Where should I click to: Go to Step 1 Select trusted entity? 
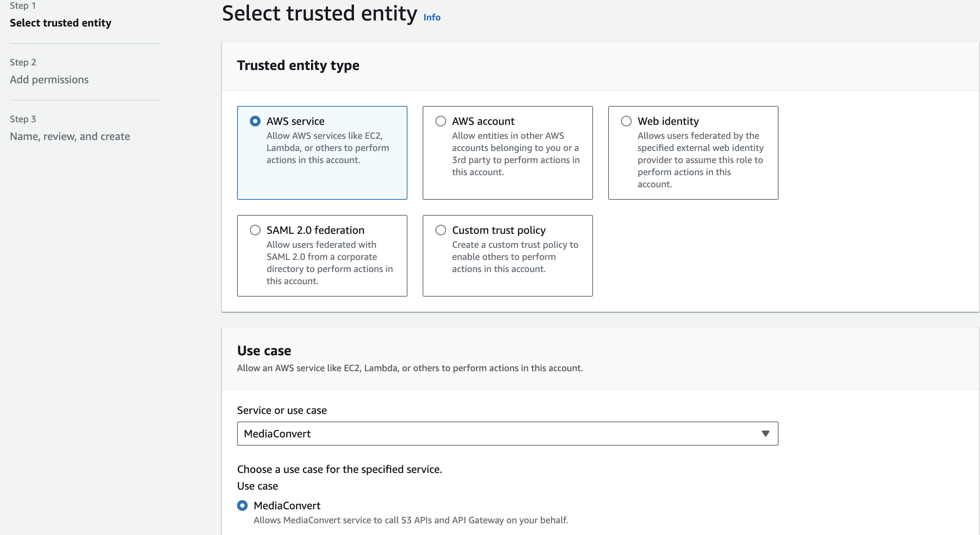coord(61,23)
